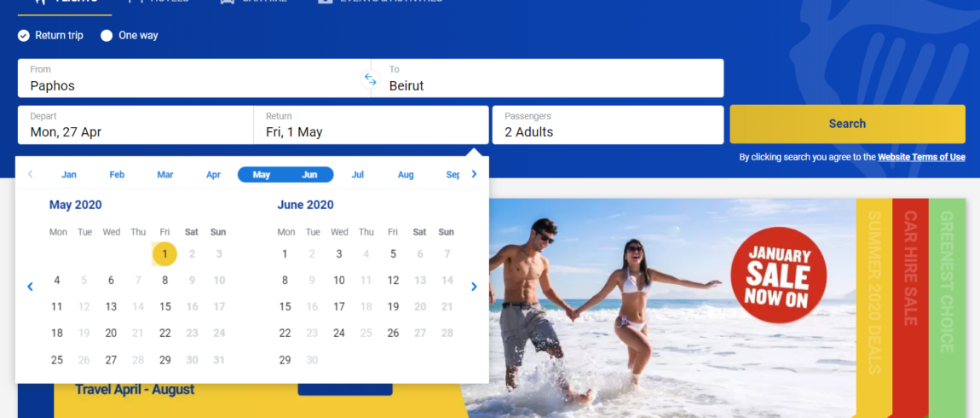
Task: Swap origin and destination airports icon
Action: point(371,79)
